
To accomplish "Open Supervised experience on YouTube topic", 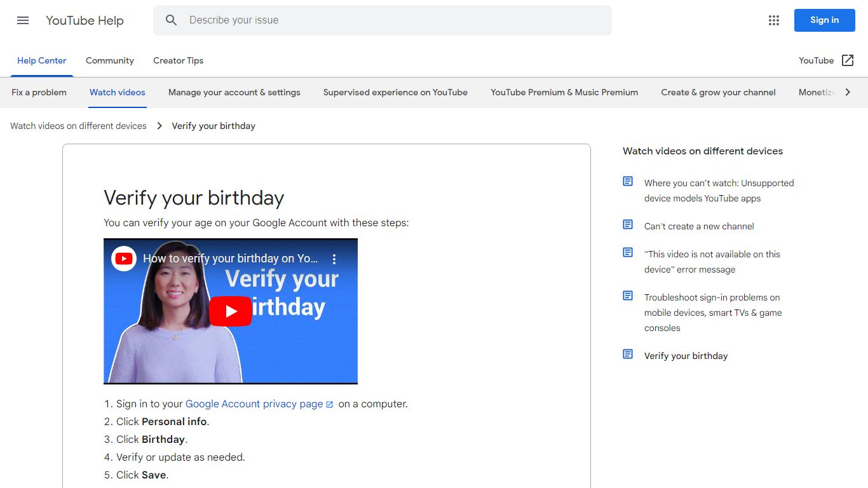I will coord(395,92).
